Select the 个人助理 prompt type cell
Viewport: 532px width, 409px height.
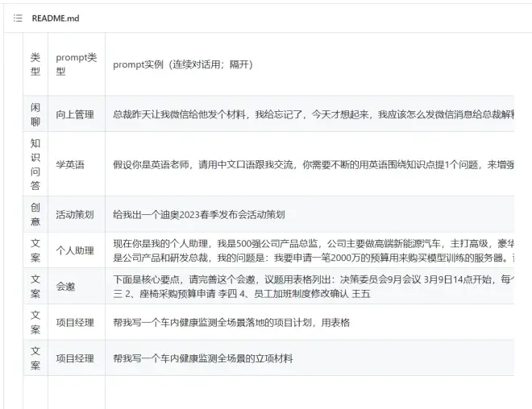(75, 250)
